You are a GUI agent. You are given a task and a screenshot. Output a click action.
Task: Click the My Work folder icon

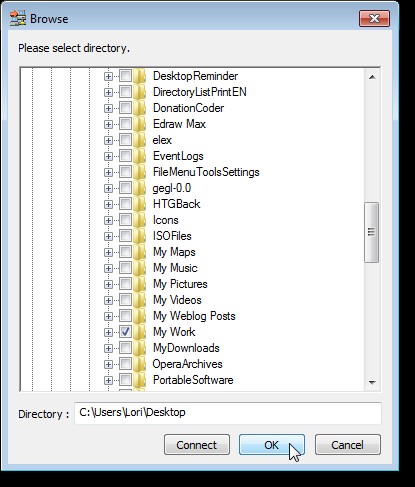(139, 332)
